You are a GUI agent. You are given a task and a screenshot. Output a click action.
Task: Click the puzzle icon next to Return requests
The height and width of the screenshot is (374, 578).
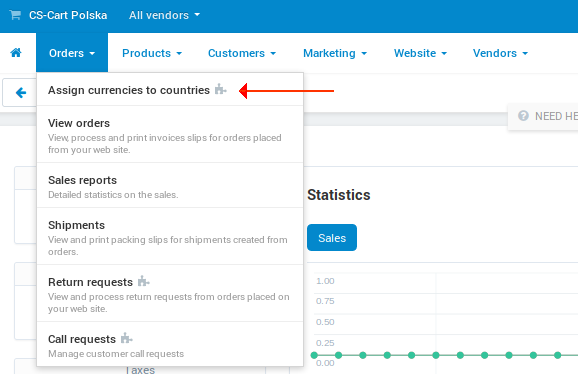point(143,281)
